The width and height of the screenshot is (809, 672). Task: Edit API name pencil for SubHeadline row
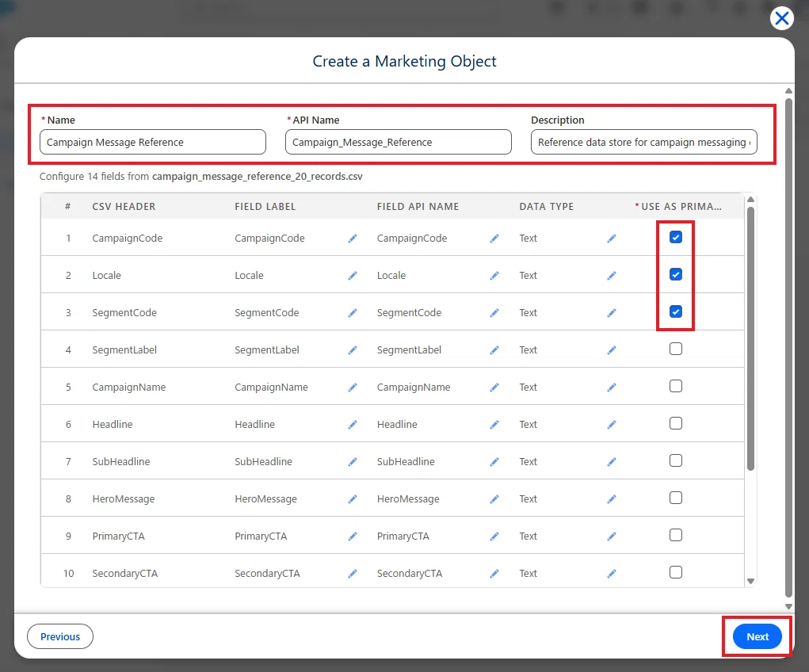click(494, 461)
